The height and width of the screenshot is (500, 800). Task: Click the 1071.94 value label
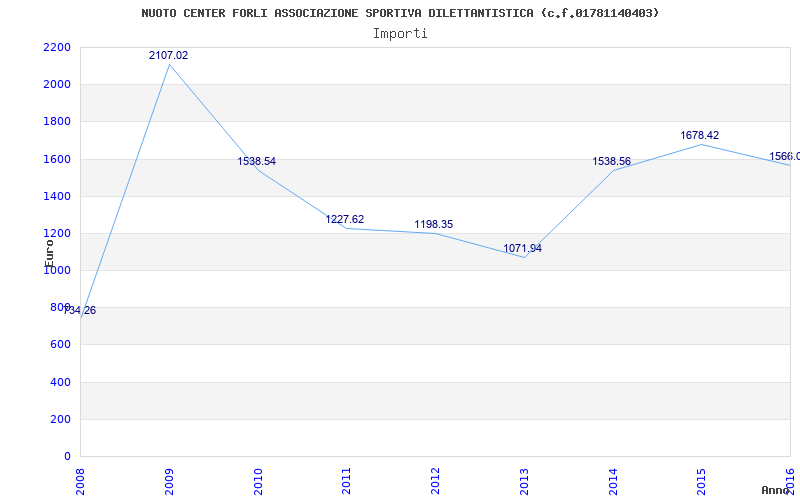(x=522, y=248)
